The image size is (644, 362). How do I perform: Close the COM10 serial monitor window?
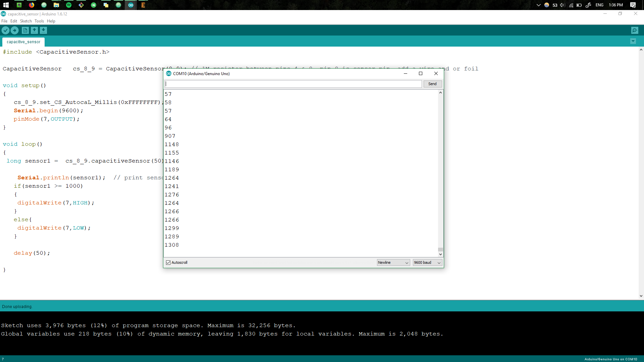[436, 73]
